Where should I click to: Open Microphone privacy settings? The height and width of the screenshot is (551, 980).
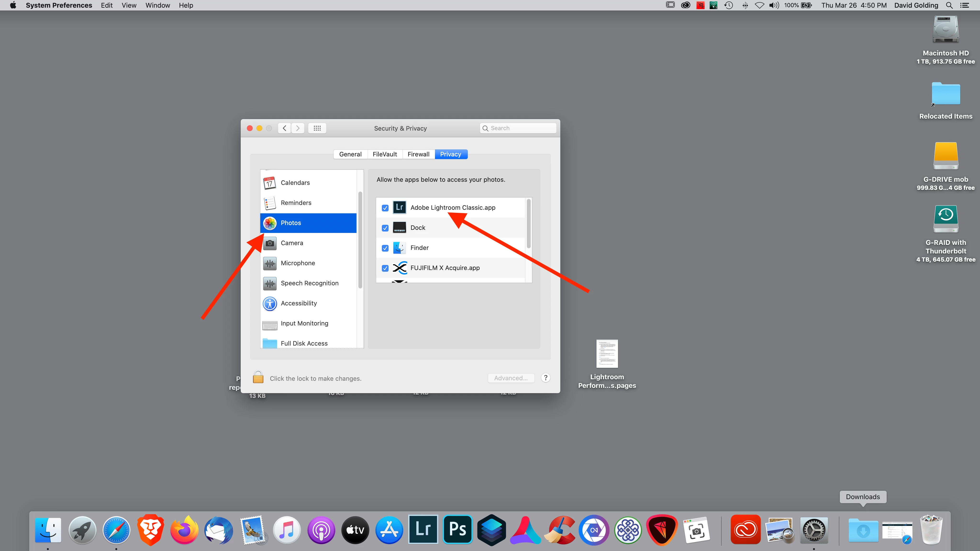[297, 263]
